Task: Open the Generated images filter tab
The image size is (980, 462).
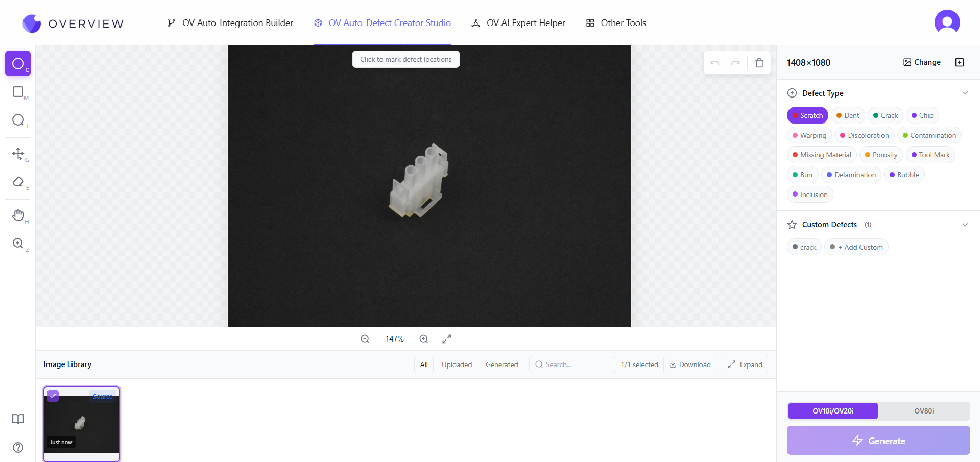Action: (501, 364)
